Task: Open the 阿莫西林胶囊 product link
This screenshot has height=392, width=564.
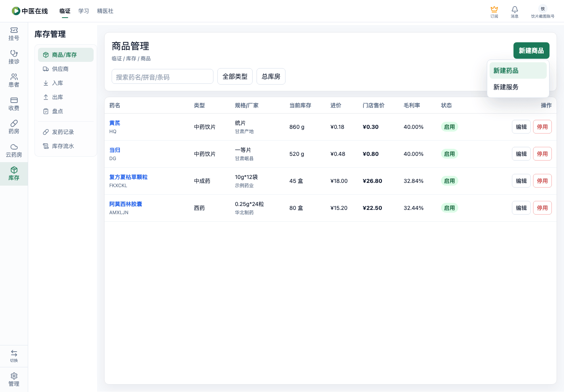Action: coord(126,204)
